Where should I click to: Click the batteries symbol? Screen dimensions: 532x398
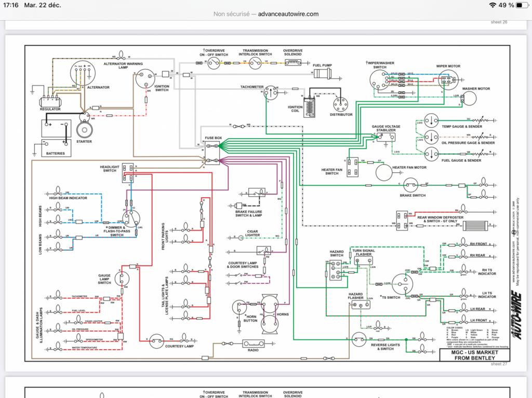point(56,138)
